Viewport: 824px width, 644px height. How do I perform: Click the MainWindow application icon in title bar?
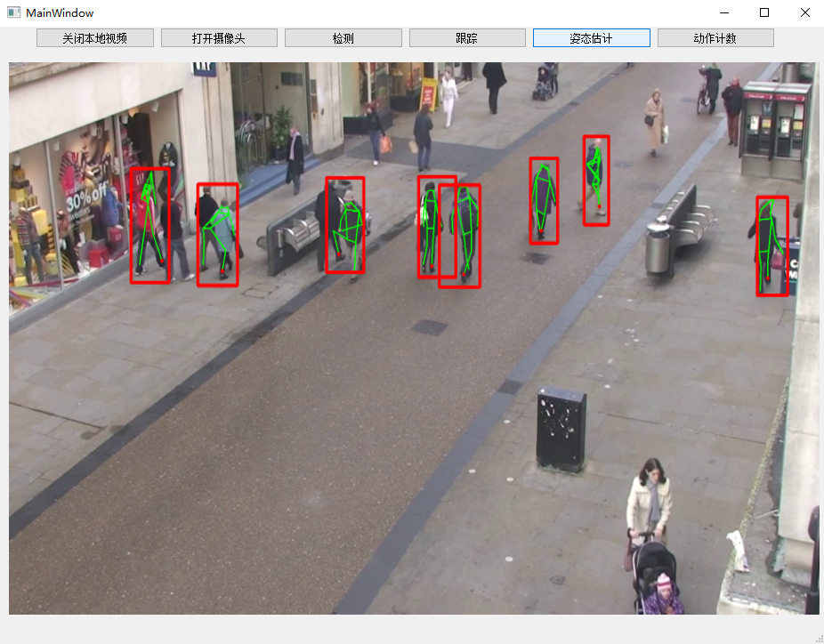click(x=11, y=12)
